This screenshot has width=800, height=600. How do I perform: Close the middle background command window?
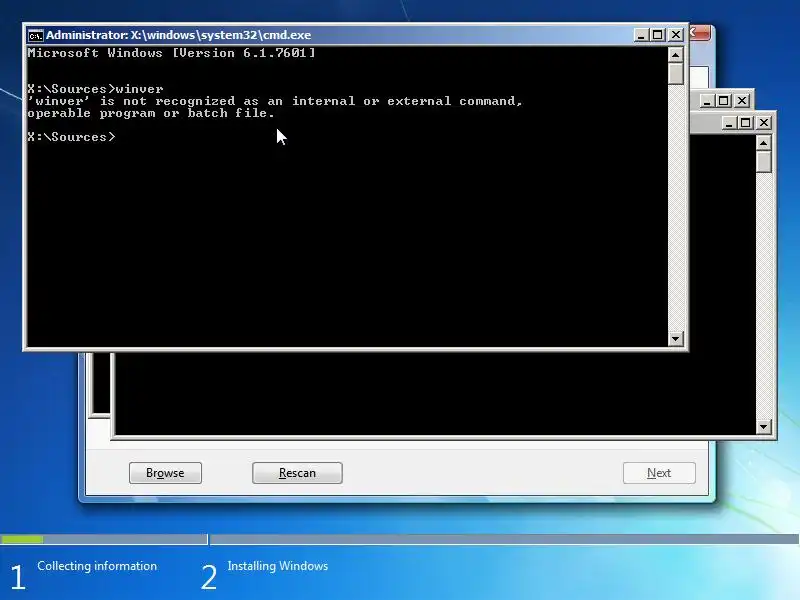pos(741,101)
